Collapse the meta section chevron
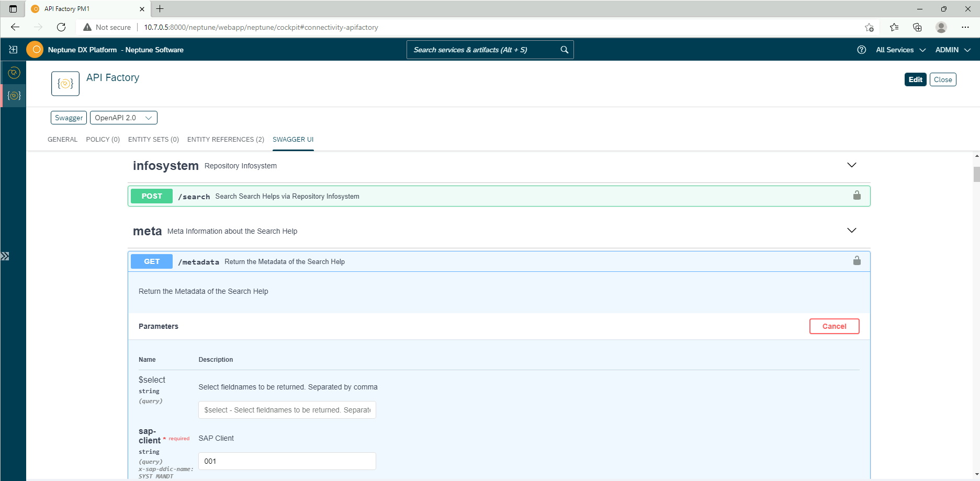Screen dimensions: 980x481 pos(852,231)
